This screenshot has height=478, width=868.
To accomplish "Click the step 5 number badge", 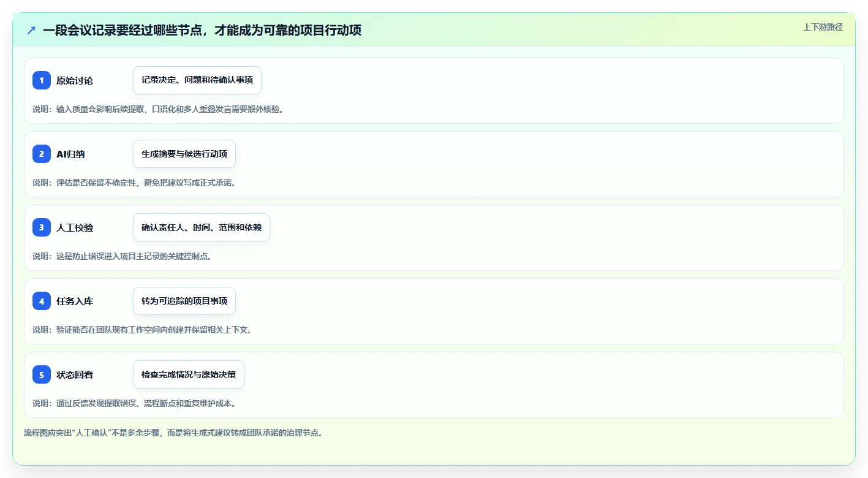I will (x=42, y=374).
